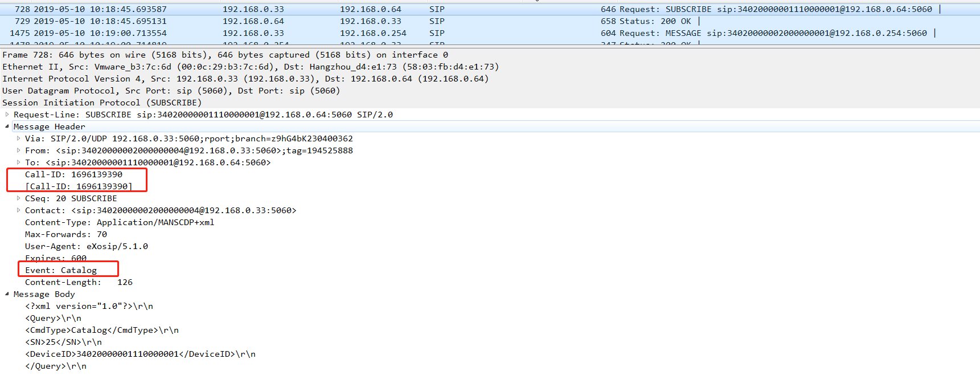Select the Content-Length: 126 field

(x=79, y=282)
